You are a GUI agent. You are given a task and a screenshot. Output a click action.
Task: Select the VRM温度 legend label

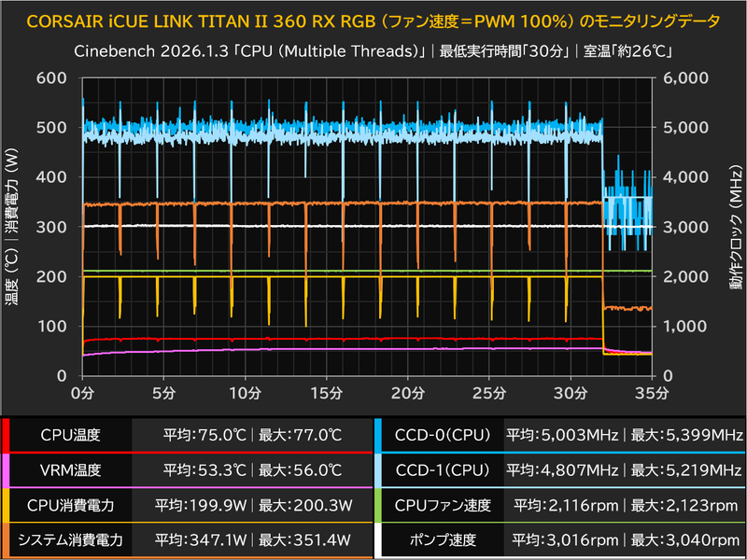point(71,470)
